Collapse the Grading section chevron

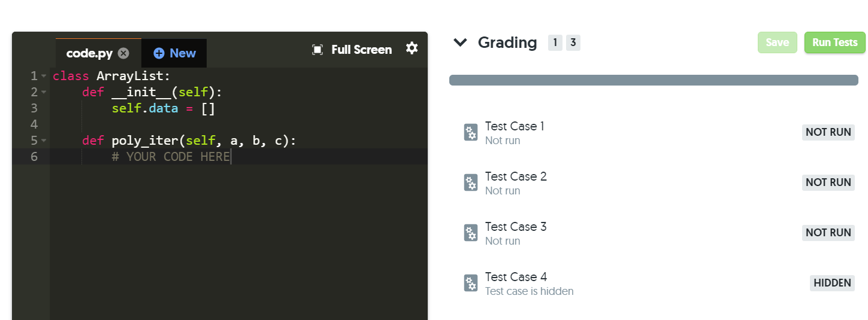460,42
